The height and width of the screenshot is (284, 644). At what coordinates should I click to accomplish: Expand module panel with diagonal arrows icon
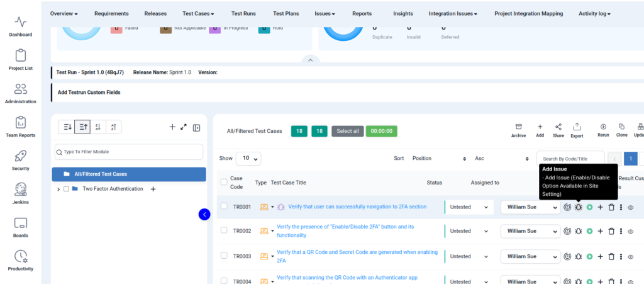click(184, 127)
